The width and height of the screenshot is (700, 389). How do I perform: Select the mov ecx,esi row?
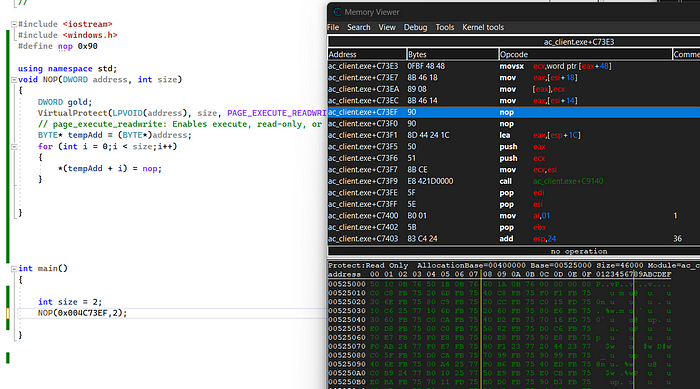point(514,170)
